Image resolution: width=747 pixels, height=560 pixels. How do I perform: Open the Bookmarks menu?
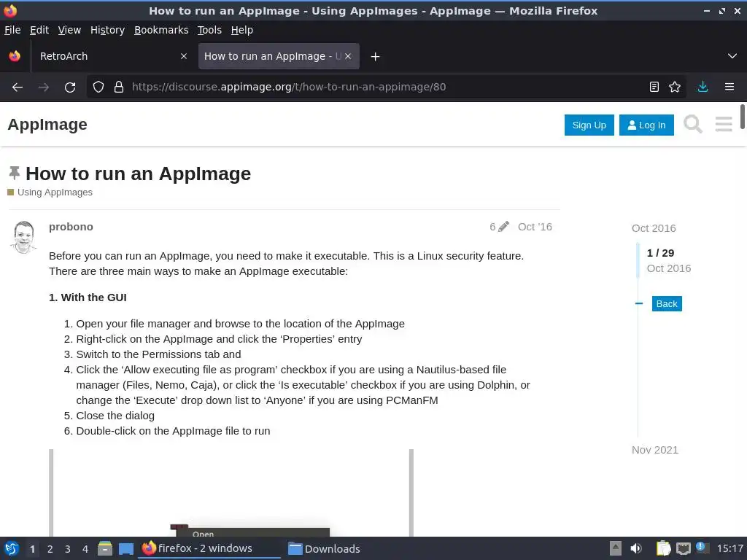(x=161, y=30)
